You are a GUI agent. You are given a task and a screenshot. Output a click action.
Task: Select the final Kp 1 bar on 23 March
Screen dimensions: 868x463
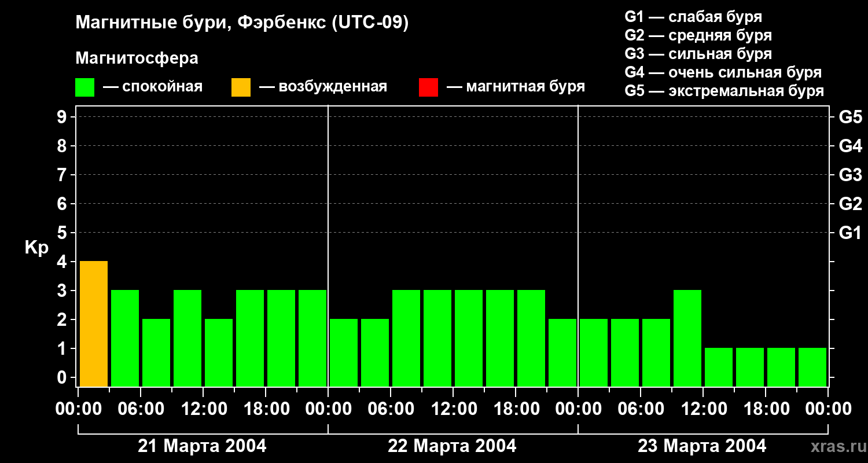pyautogui.click(x=812, y=368)
